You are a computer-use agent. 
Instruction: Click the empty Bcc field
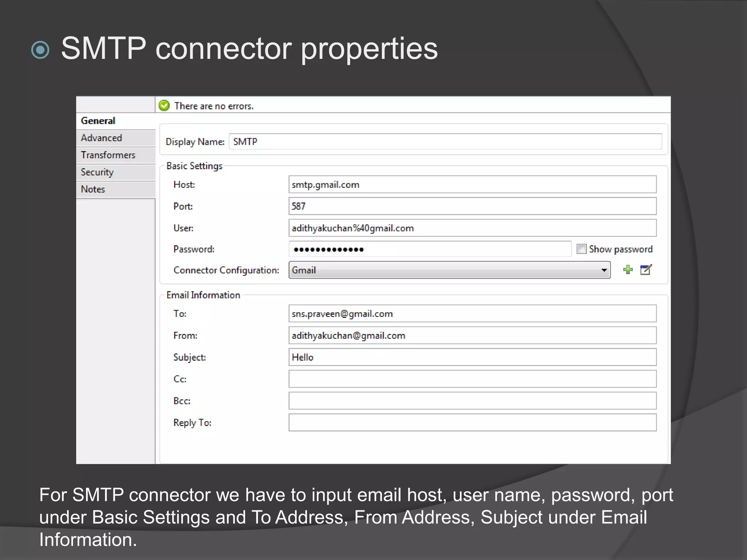tap(472, 401)
